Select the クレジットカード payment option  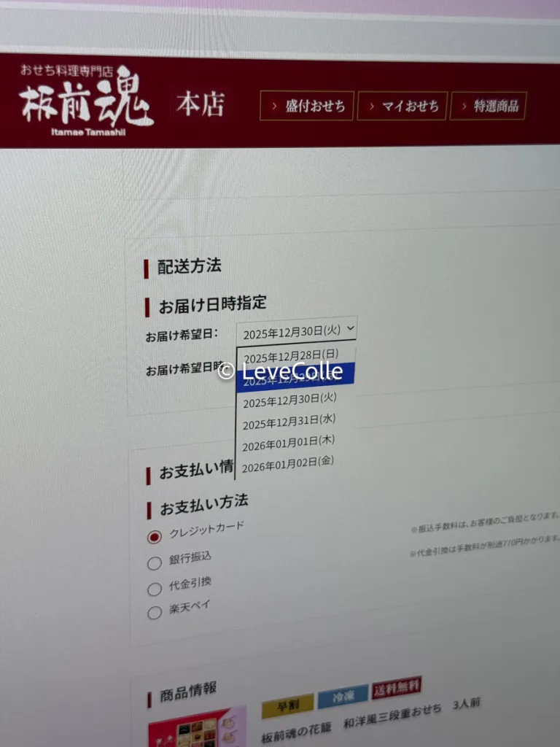pyautogui.click(x=154, y=537)
